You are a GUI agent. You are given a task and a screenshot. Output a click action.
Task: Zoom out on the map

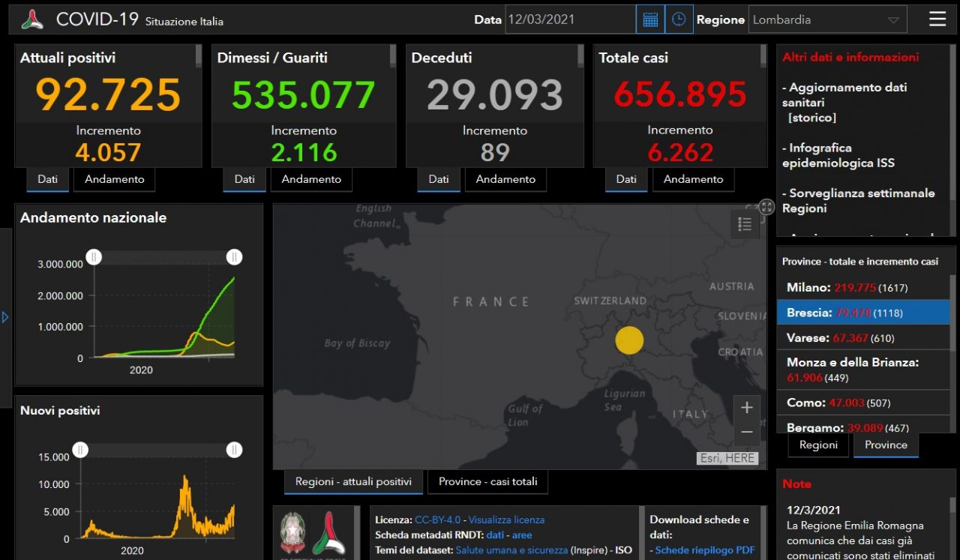pos(746,433)
